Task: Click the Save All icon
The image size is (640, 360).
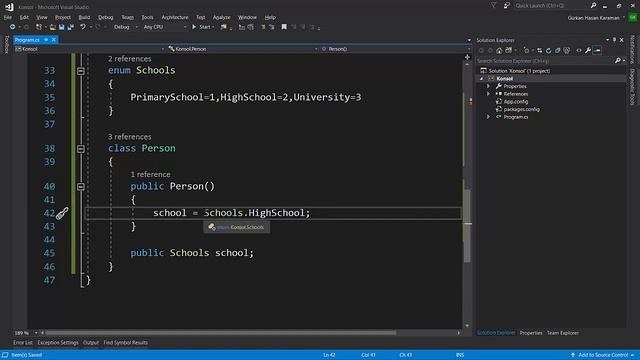Action: pyautogui.click(x=71, y=27)
